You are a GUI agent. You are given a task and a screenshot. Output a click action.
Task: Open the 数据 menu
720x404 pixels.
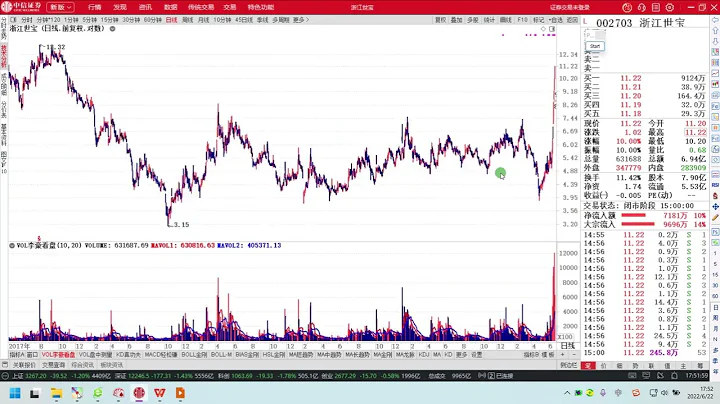(170, 7)
